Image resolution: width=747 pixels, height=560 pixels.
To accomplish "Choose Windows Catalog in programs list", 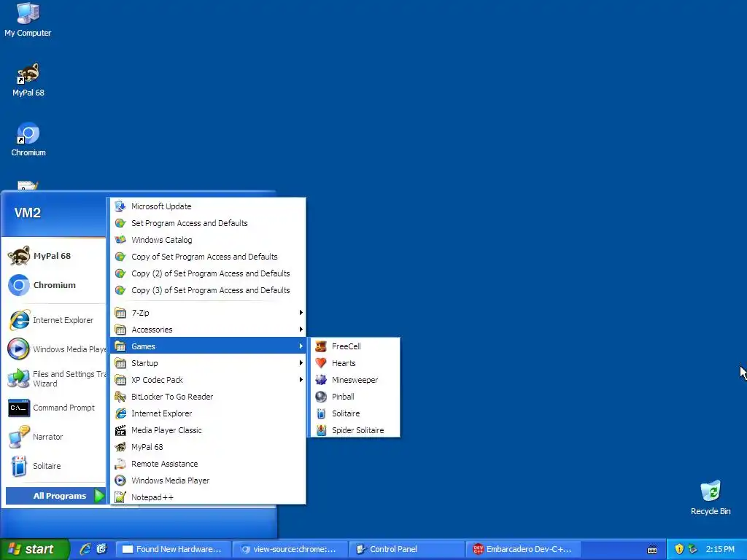I will click(x=208, y=239).
